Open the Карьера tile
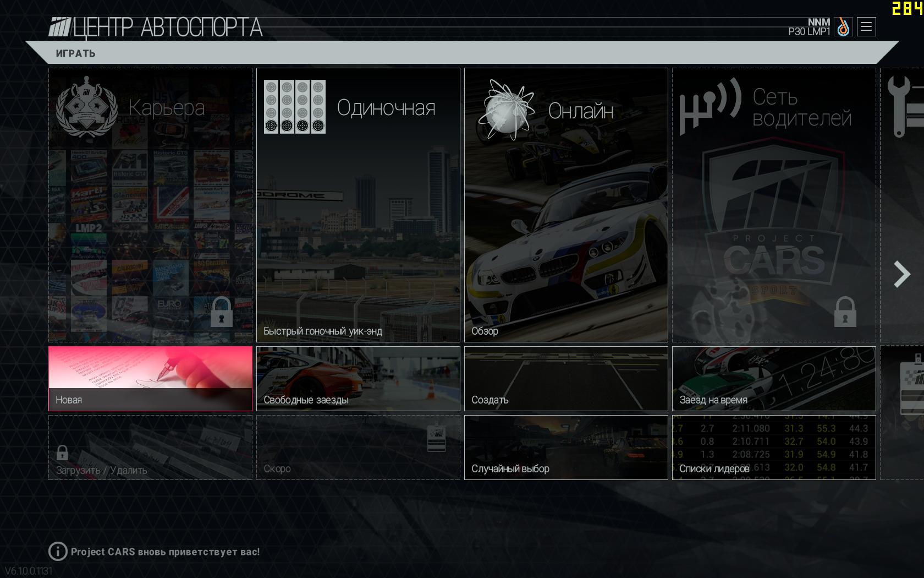Screen dimensions: 924x578 [x=150, y=205]
